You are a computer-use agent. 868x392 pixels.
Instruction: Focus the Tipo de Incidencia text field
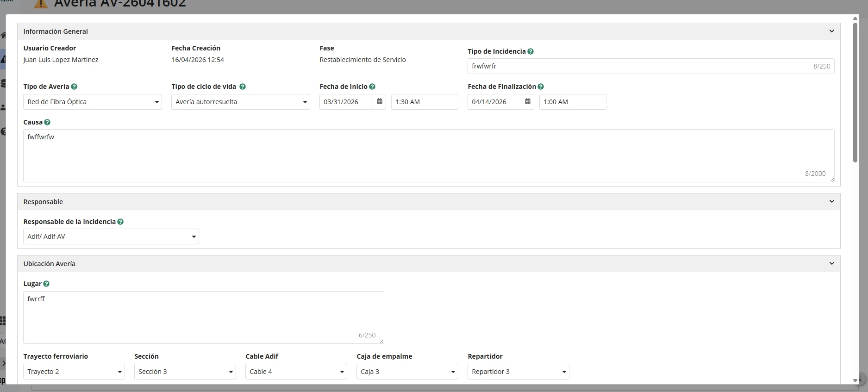click(x=651, y=66)
